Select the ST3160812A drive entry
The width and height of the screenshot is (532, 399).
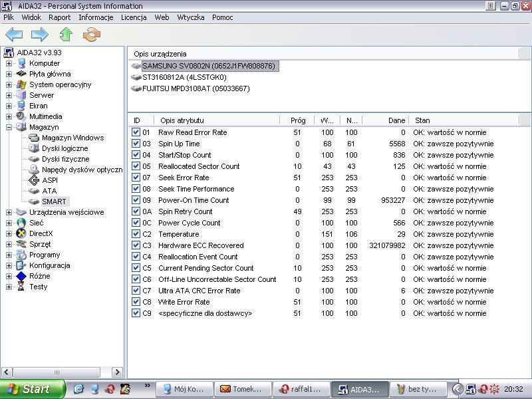click(x=184, y=77)
